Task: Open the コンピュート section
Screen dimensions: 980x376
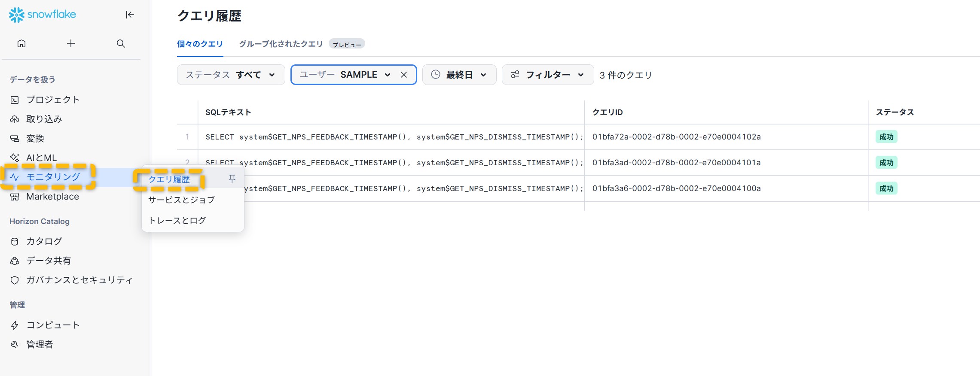Action: [x=53, y=325]
